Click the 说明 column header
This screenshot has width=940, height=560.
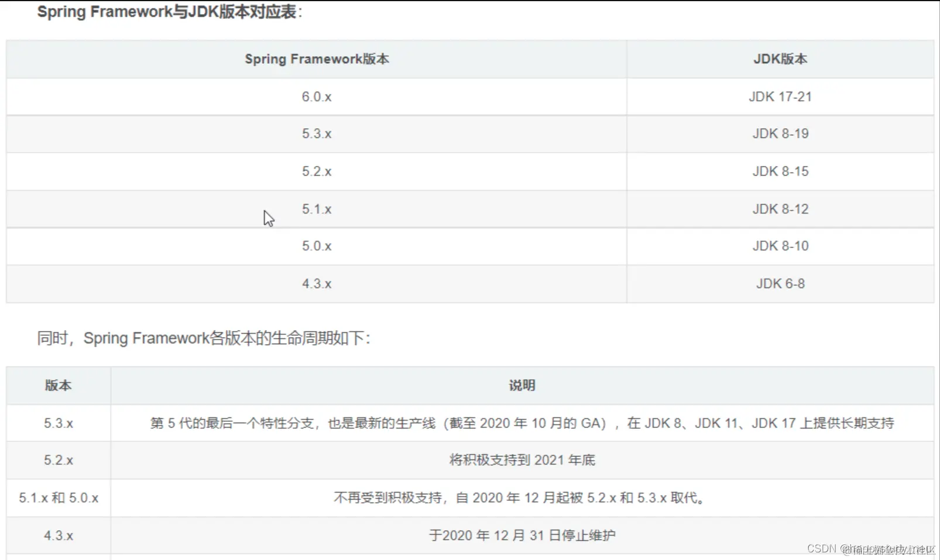[523, 385]
